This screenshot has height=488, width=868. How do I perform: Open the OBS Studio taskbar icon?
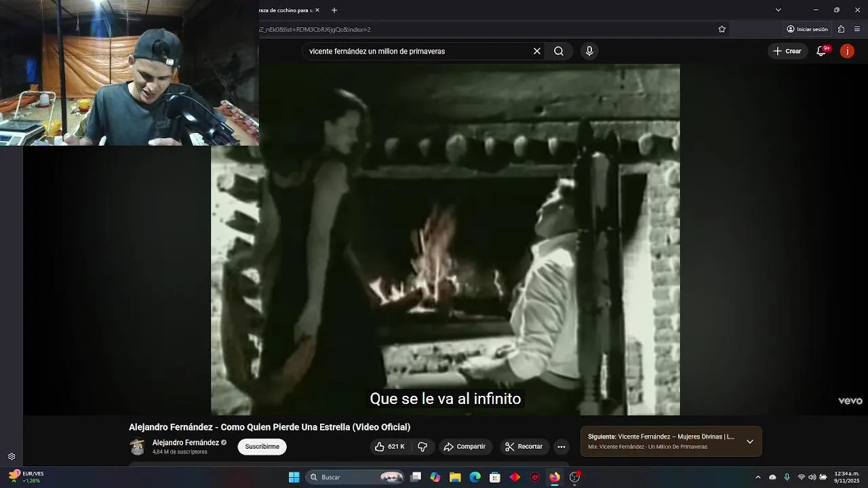click(575, 477)
